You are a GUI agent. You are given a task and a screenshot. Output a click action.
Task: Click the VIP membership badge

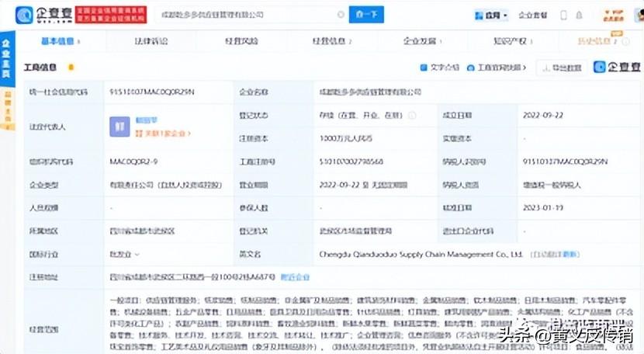pyautogui.click(x=614, y=16)
